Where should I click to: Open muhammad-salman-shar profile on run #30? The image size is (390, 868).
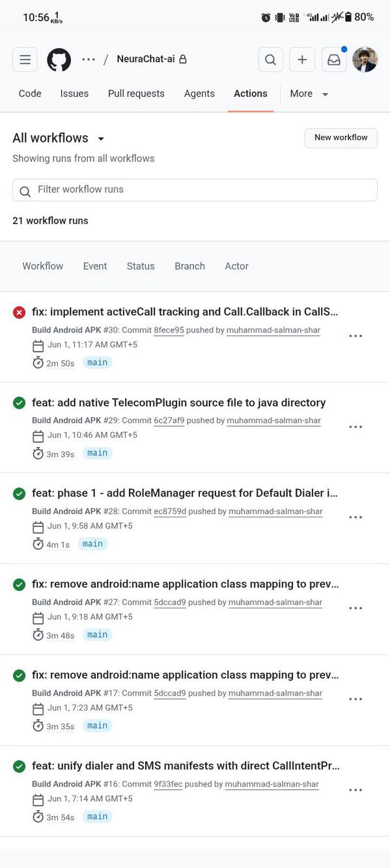[273, 330]
